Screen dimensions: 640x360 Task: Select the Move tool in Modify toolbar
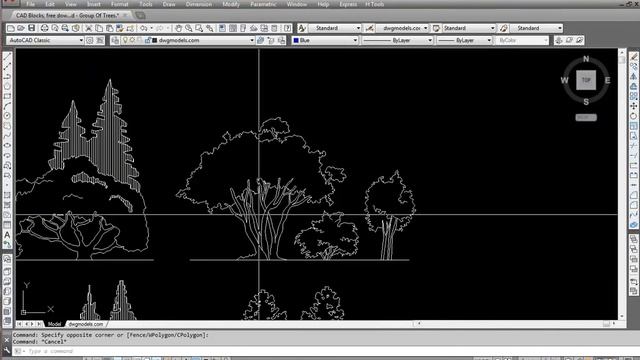633,106
